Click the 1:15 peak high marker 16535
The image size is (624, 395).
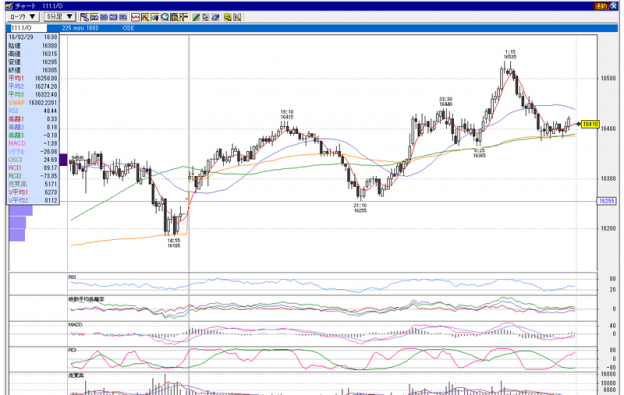[510, 54]
